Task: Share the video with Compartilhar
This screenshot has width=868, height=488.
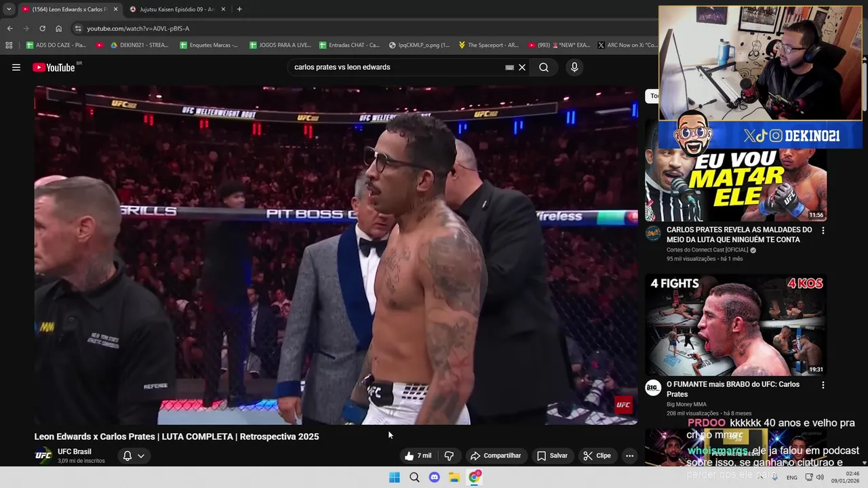Action: pyautogui.click(x=496, y=455)
